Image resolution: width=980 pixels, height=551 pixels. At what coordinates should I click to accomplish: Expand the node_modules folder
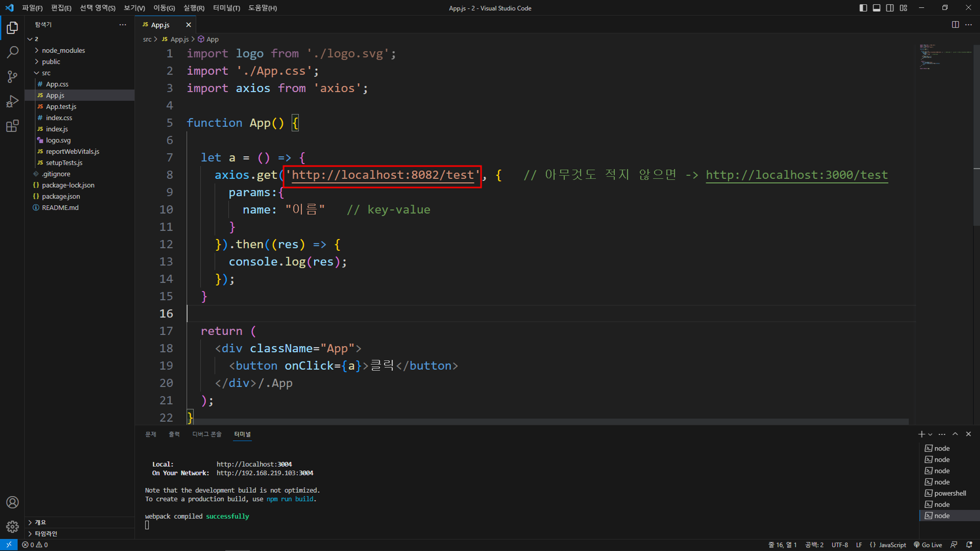tap(63, 50)
